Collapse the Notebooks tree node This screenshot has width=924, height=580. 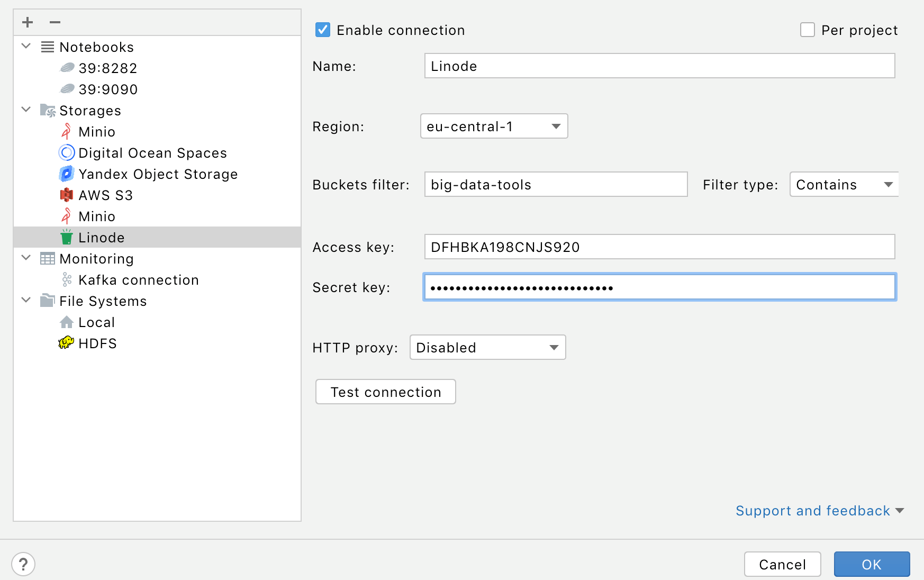tap(26, 47)
